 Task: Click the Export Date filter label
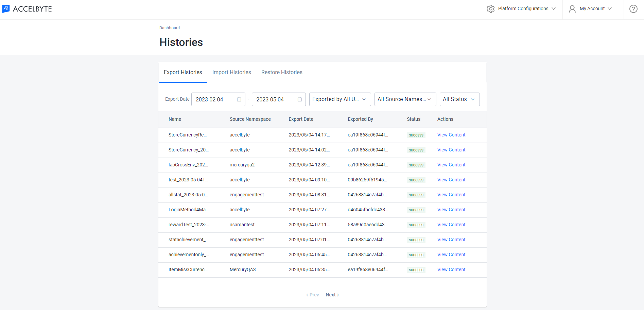pos(177,99)
